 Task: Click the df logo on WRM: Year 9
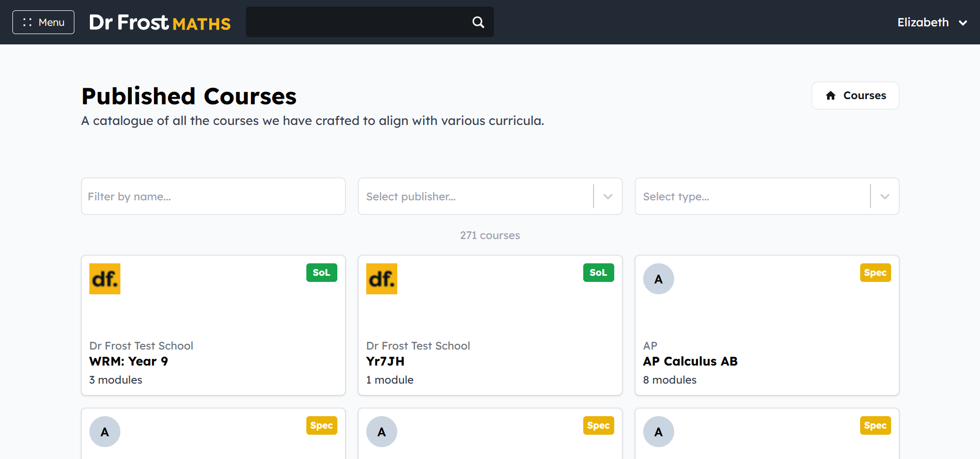105,279
